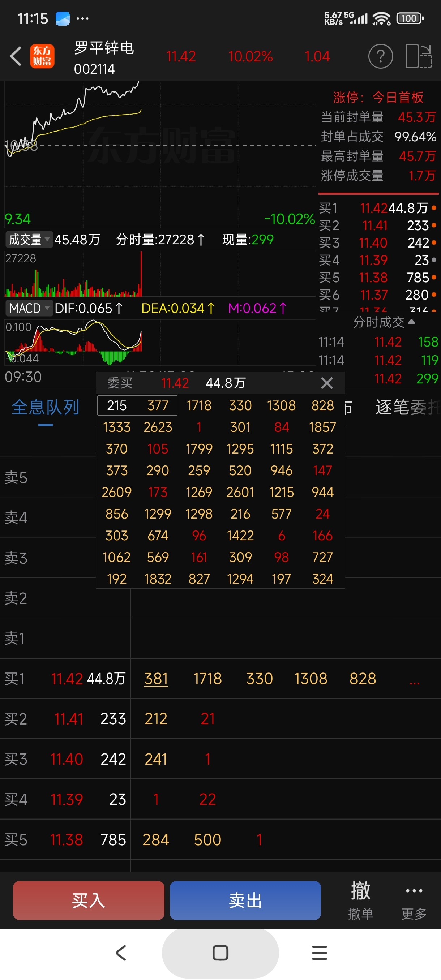The height and width of the screenshot is (980, 441).
Task: Tap the 买4 11.39 23 queue row
Action: [220, 799]
